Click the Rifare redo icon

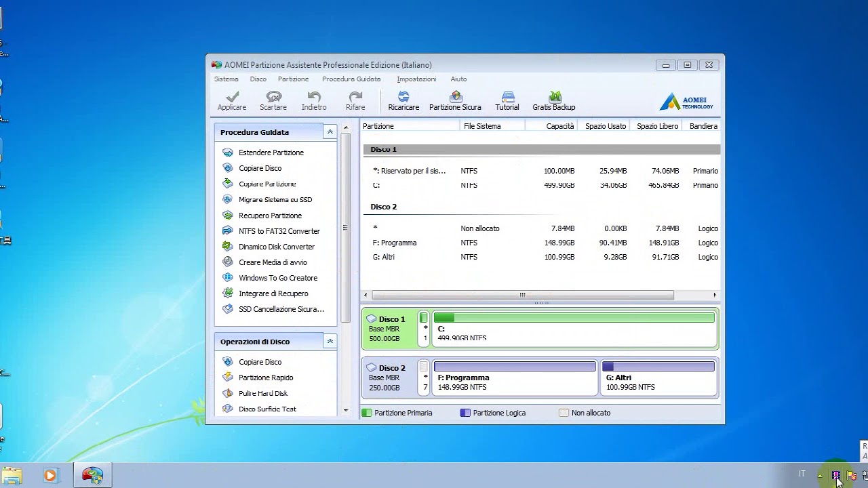click(x=355, y=101)
